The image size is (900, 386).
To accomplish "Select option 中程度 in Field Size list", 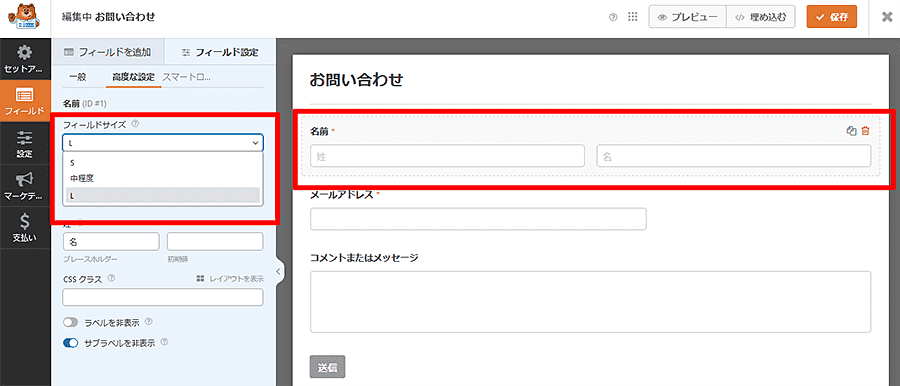I will click(x=163, y=179).
